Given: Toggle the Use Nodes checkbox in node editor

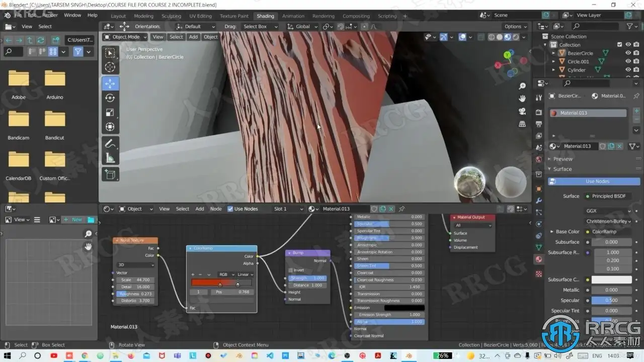Looking at the screenshot, I should (230, 209).
